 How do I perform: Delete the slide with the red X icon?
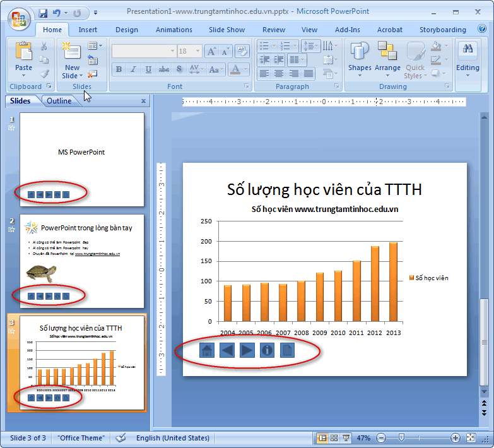93,74
